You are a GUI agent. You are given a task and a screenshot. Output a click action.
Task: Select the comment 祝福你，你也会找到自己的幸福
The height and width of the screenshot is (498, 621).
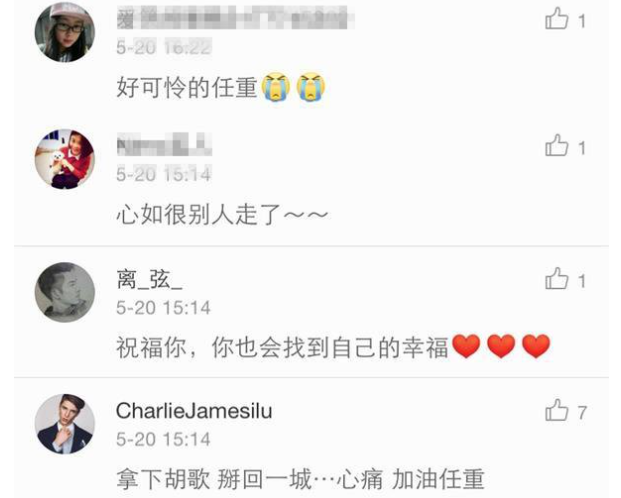(x=282, y=347)
